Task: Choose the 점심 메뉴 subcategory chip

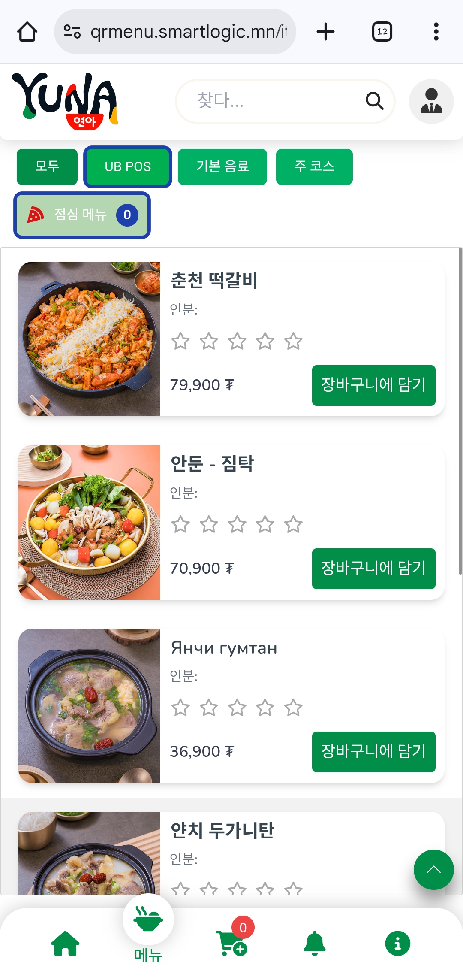Action: pyautogui.click(x=82, y=215)
